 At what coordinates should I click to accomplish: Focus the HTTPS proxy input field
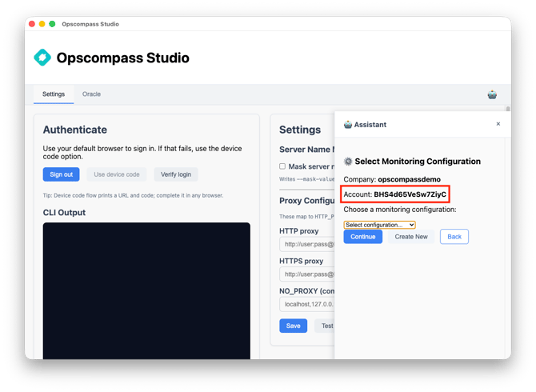(307, 274)
